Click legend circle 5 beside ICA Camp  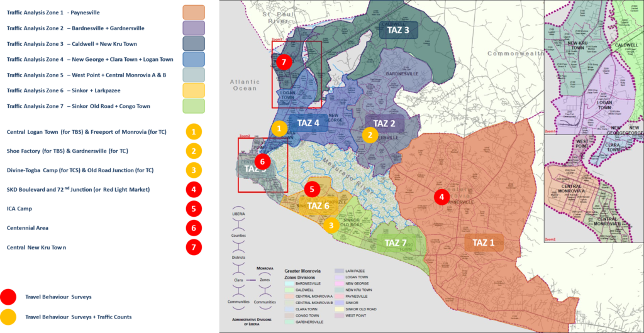click(x=194, y=209)
